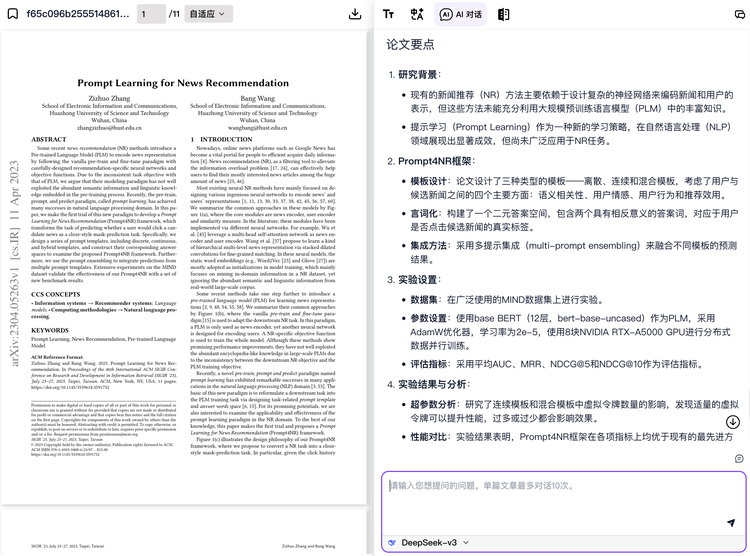Click the file name f65c096b255514861...
Viewport: 750px width, 556px height.
(77, 14)
